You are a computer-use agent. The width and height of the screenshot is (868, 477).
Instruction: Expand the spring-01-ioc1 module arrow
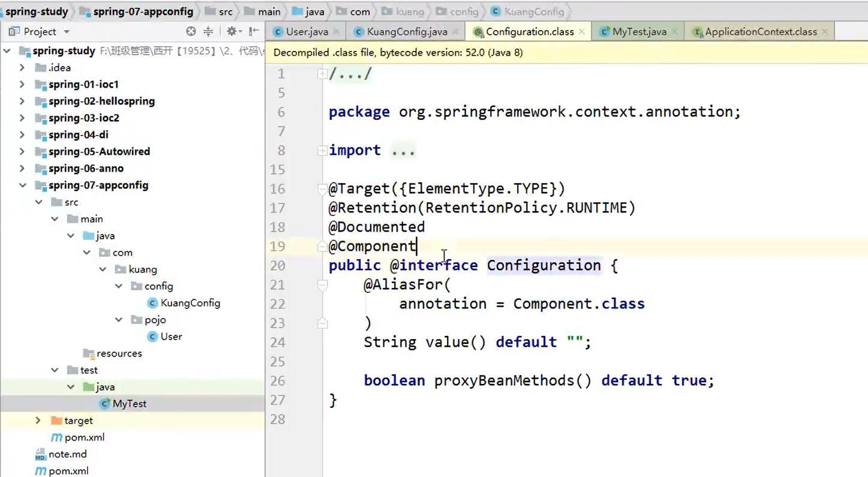click(22, 85)
